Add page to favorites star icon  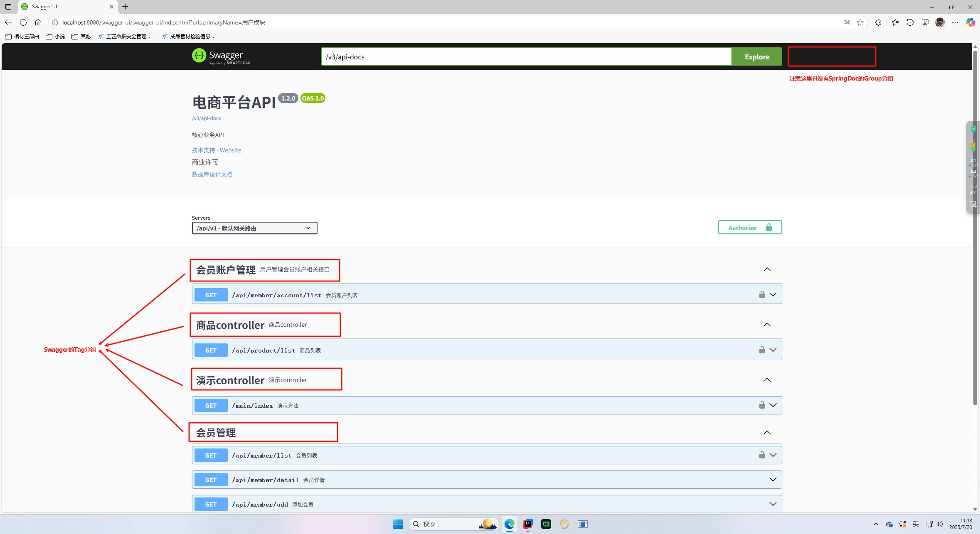860,22
